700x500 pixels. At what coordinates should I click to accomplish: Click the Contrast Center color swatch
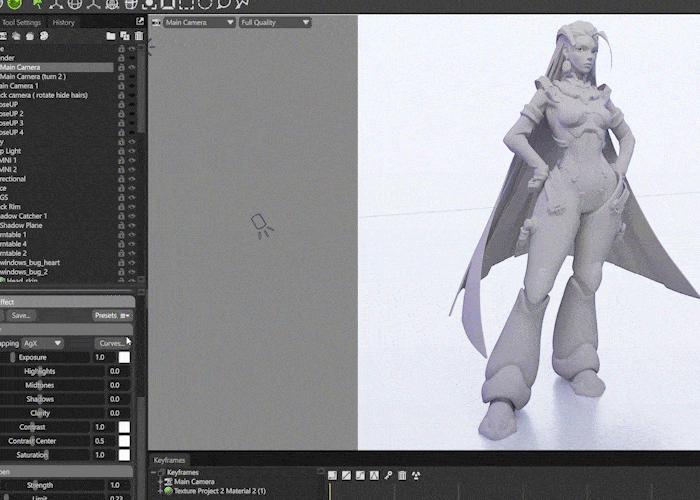point(124,441)
